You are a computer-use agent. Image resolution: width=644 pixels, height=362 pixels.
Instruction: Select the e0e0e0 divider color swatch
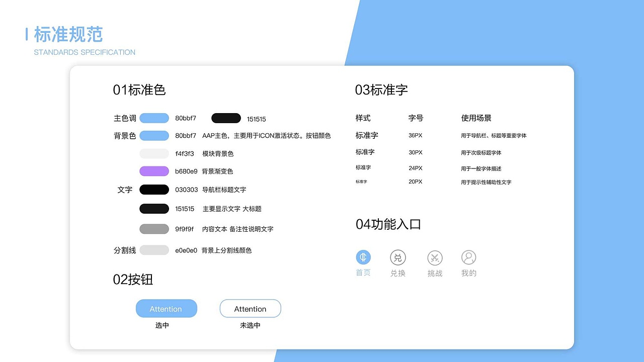coord(154,250)
